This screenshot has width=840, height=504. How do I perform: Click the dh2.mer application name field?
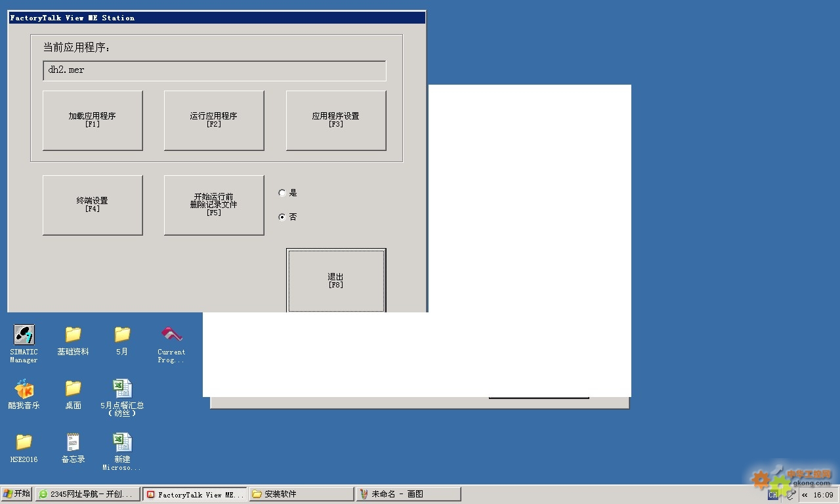215,70
